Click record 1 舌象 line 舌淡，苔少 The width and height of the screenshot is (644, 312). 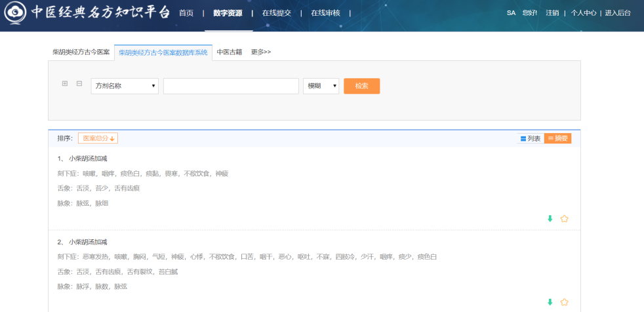coord(98,188)
